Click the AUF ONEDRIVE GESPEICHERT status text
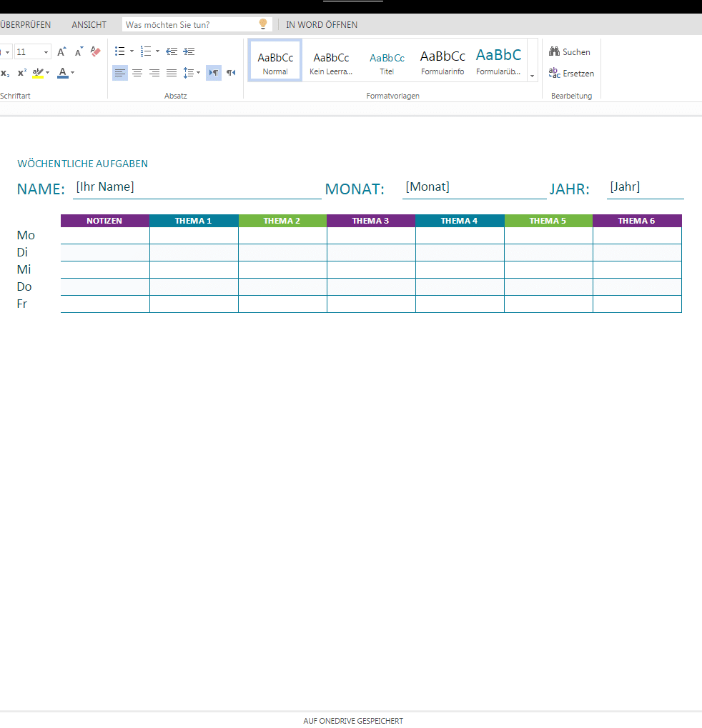Screen dimensions: 702x728 click(353, 721)
